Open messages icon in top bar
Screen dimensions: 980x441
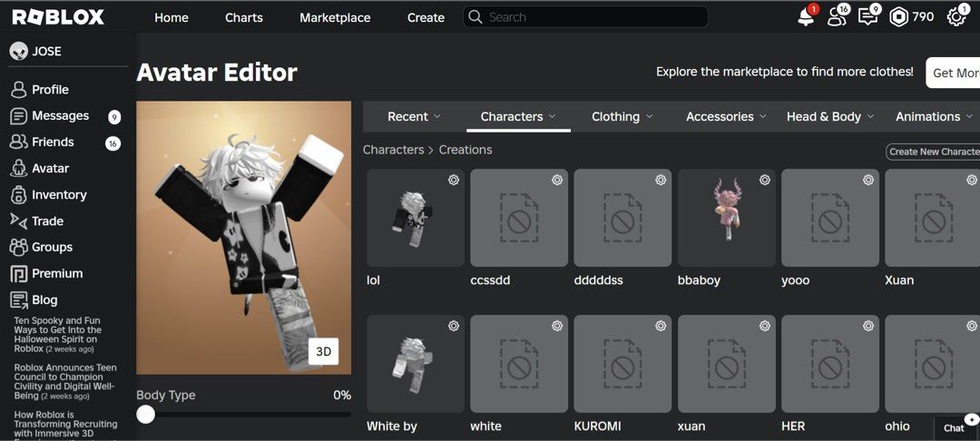pos(867,17)
